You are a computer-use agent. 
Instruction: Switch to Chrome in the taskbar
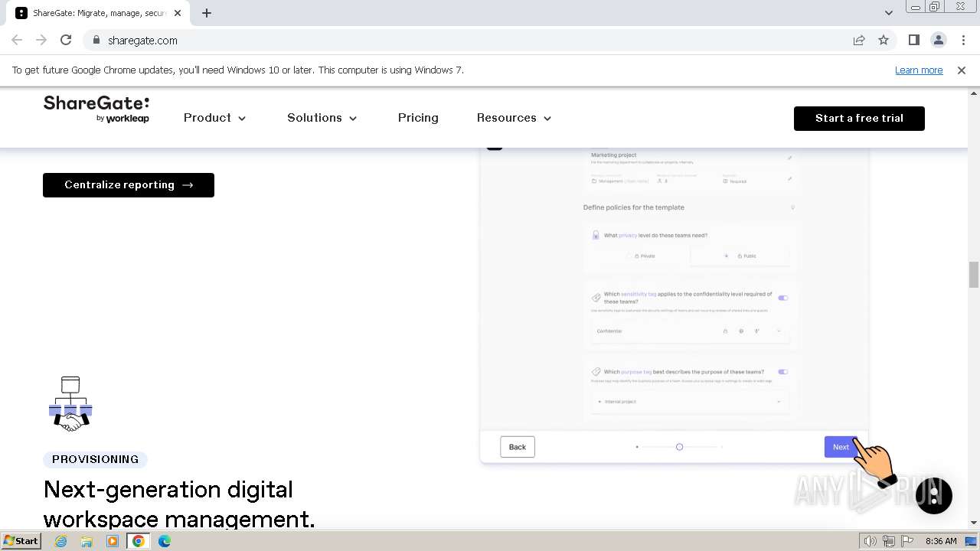tap(139, 541)
